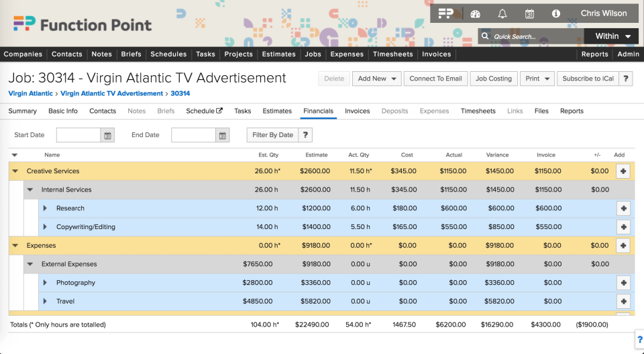This screenshot has width=644, height=354.
Task: Open the Print dropdown menu
Action: (537, 79)
